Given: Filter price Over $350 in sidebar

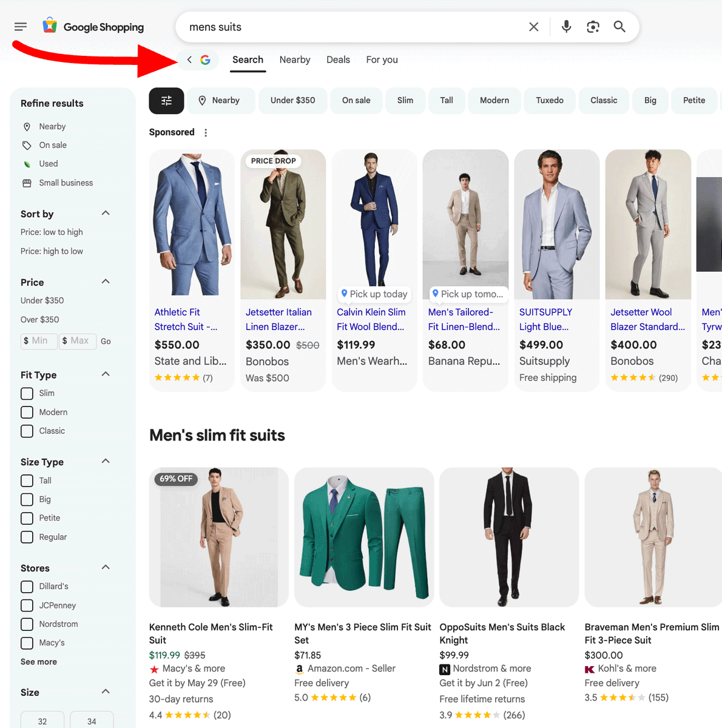Looking at the screenshot, I should [40, 320].
